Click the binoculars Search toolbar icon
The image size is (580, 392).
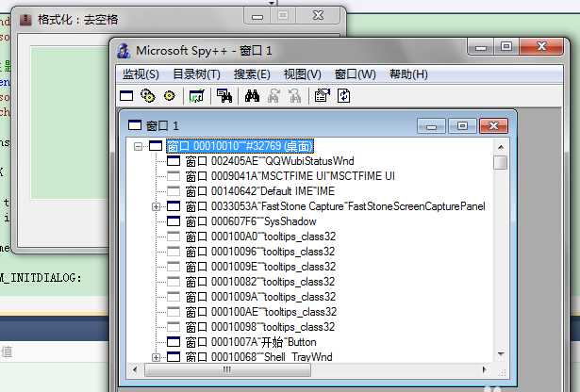pos(252,96)
